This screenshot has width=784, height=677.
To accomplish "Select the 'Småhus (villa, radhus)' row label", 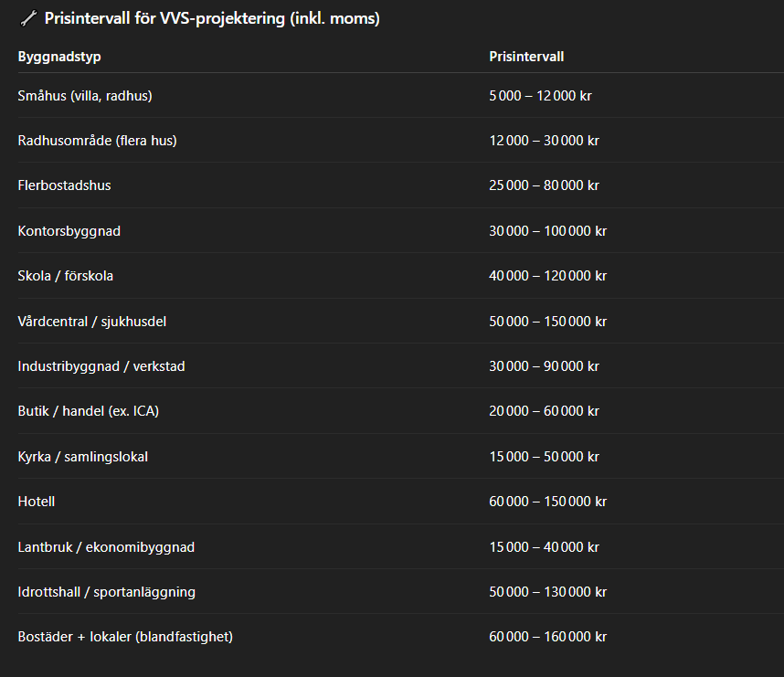I will [85, 95].
